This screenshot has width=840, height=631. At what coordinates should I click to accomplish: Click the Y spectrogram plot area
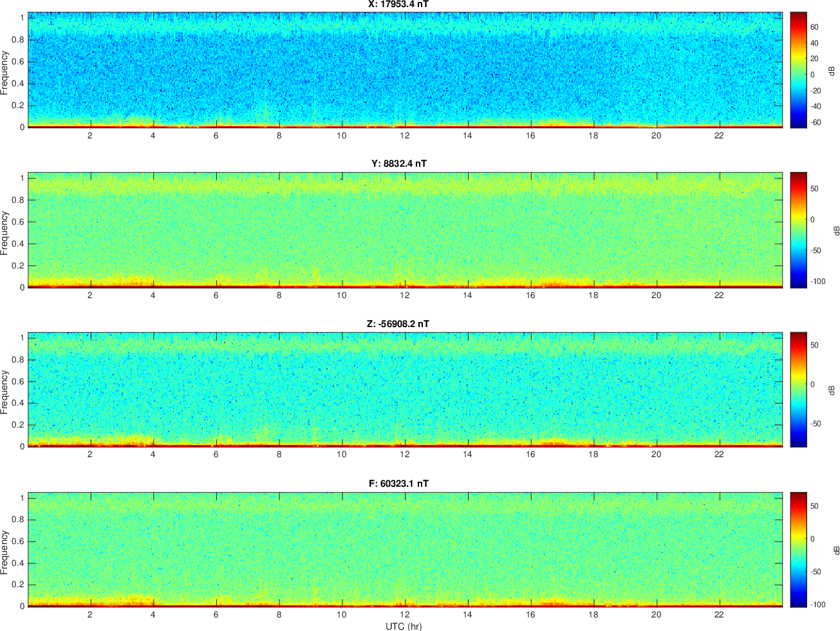(x=406, y=230)
